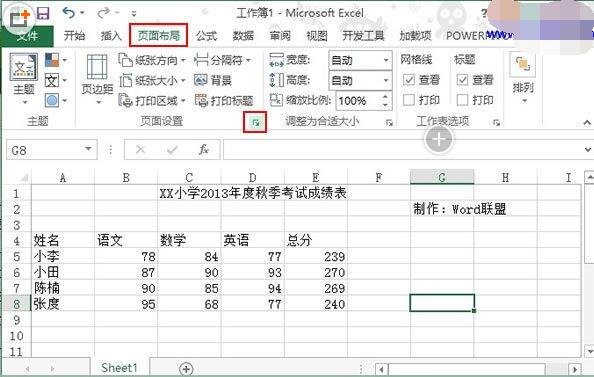Toggle Headings Print (打印) checkbox
The image size is (594, 377).
[462, 100]
